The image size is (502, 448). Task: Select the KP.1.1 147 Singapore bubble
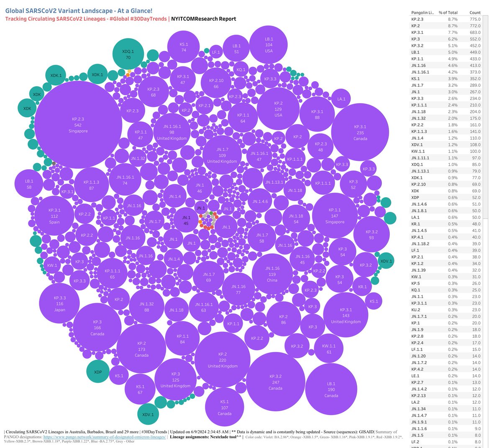tap(335, 216)
